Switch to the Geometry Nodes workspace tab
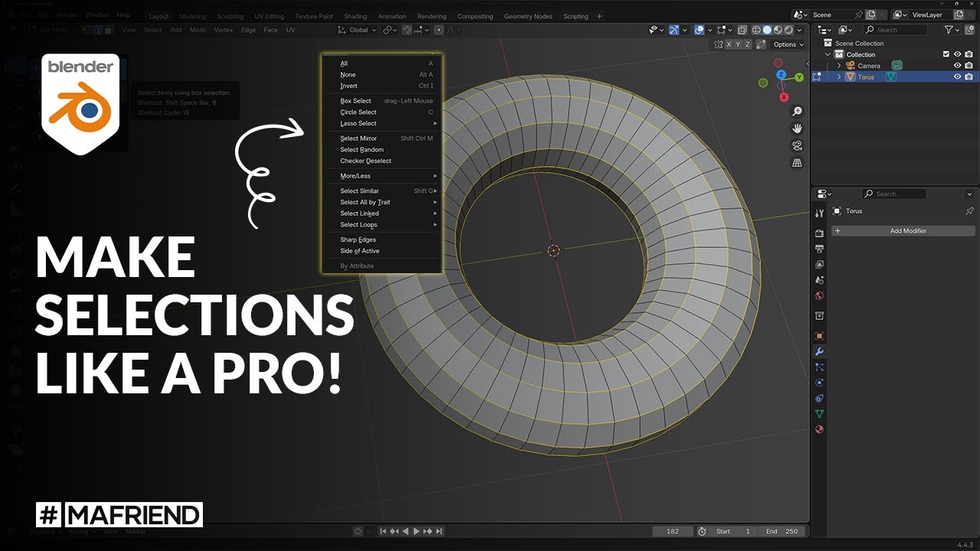The height and width of the screenshot is (551, 980). tap(528, 16)
